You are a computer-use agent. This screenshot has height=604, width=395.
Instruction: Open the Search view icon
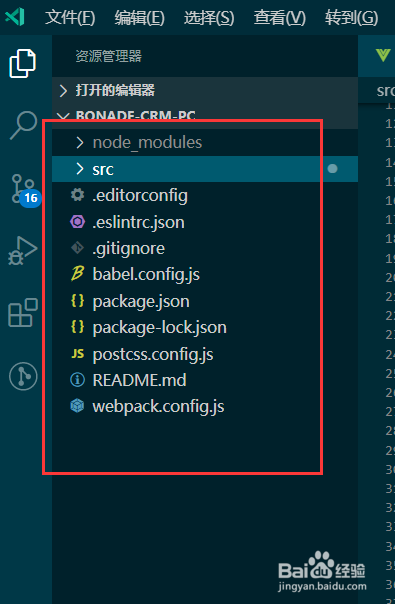(x=23, y=125)
